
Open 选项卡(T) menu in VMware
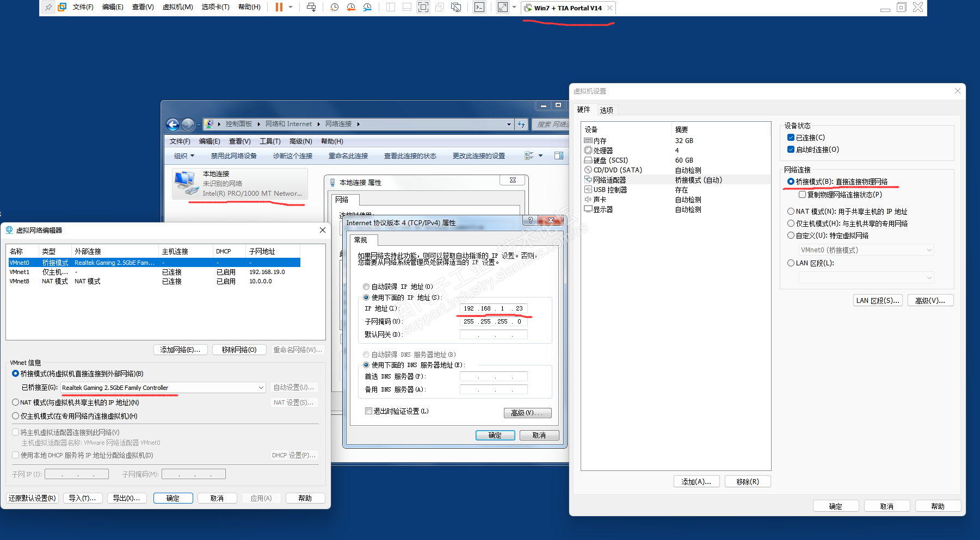(x=215, y=8)
